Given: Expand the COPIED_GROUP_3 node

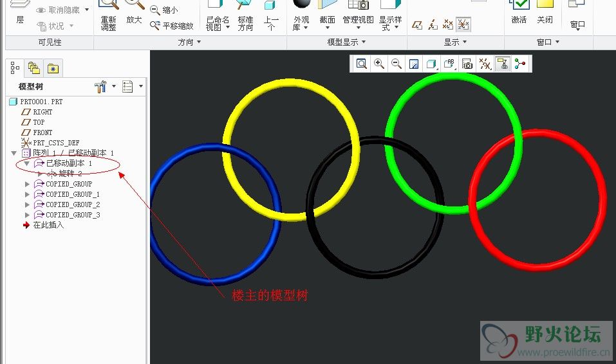Looking at the screenshot, I should click(27, 215).
